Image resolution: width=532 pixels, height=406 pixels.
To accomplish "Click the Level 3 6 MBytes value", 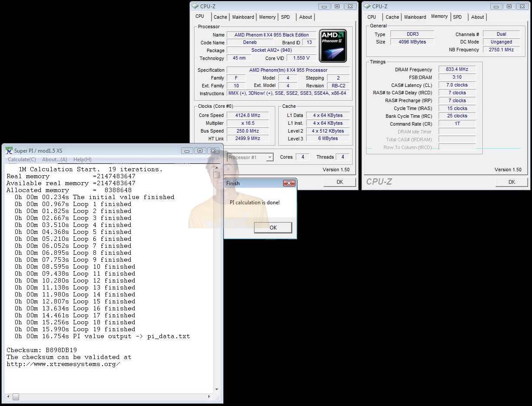I will point(328,139).
